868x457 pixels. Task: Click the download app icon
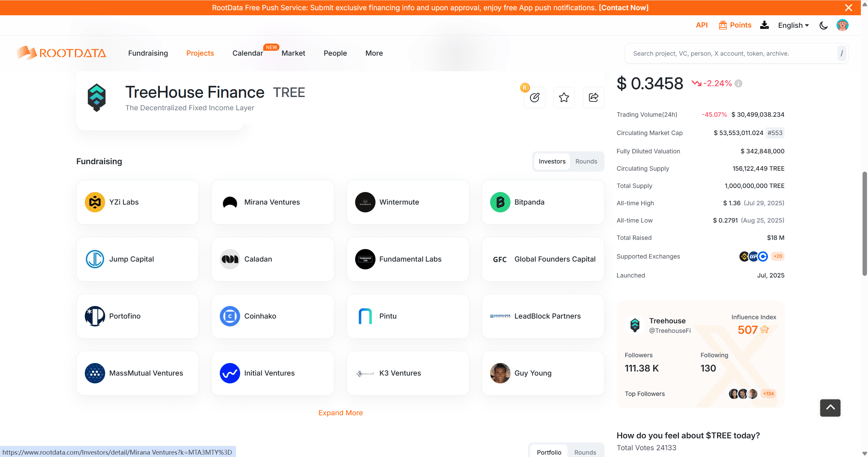[x=764, y=25]
